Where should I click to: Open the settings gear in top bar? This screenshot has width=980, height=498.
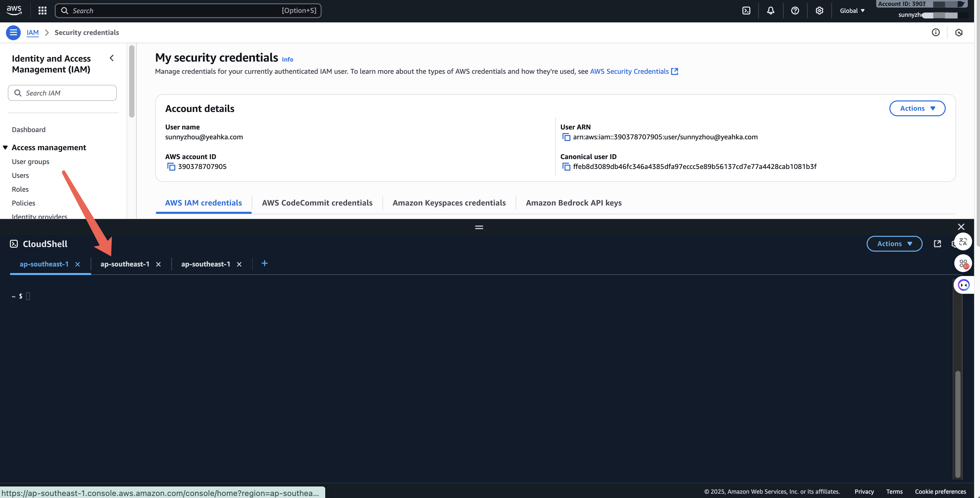(x=819, y=11)
